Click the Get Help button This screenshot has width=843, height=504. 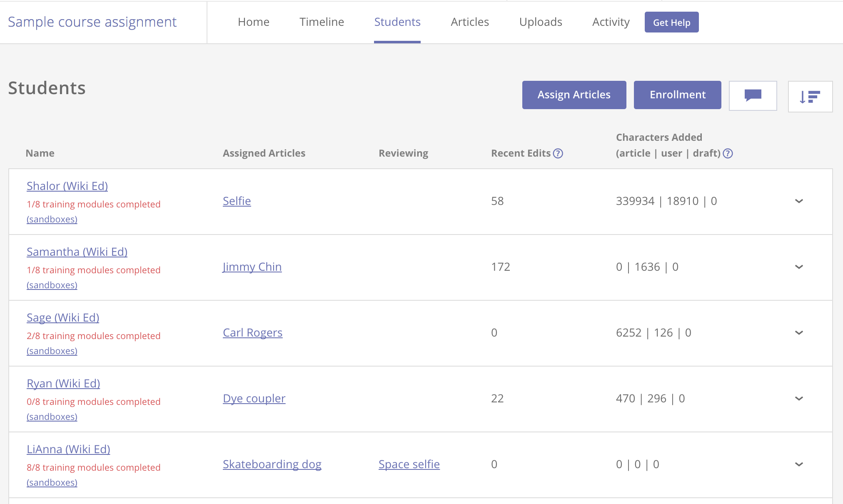[x=672, y=22]
